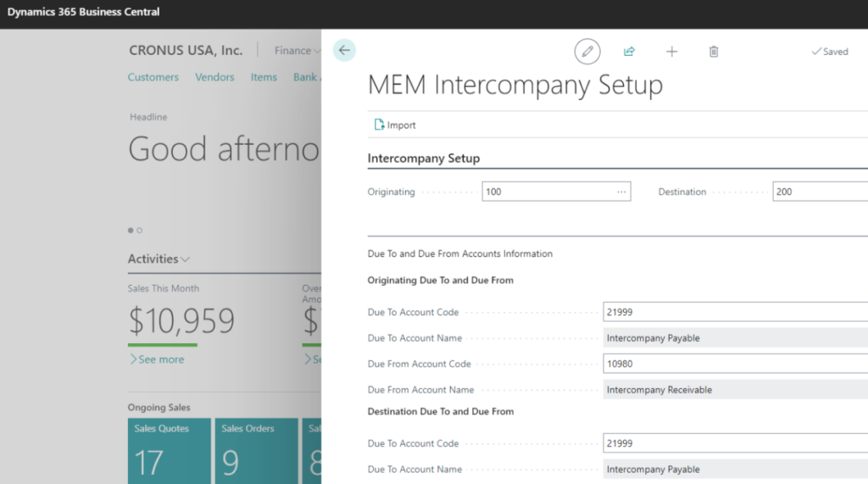Click Originating Intercompany Payable name field
868x484 pixels.
click(x=735, y=338)
